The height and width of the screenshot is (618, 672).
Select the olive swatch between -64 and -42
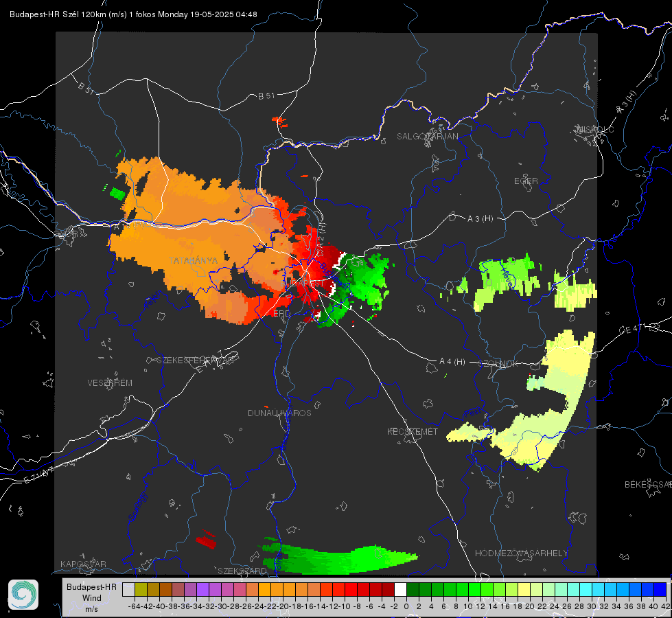point(141,590)
